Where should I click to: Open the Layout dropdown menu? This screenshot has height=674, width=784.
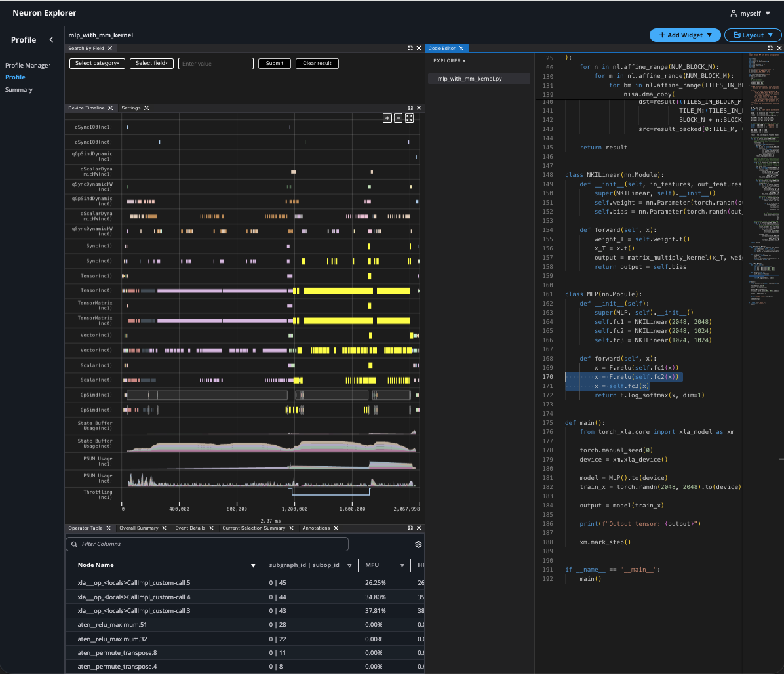pos(753,35)
